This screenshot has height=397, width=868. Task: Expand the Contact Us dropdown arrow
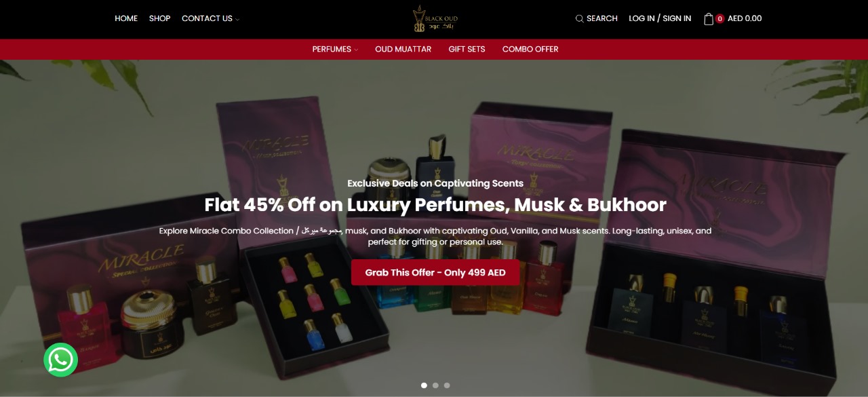click(x=237, y=20)
